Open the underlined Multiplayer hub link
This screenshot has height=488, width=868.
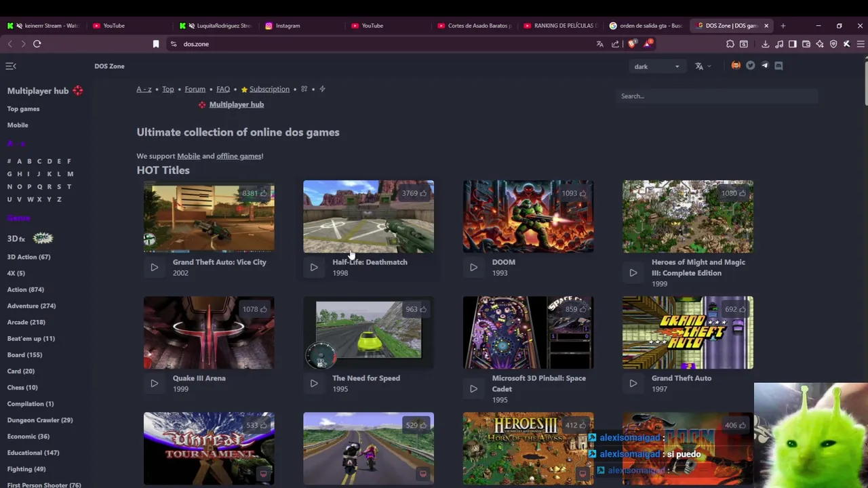point(237,104)
